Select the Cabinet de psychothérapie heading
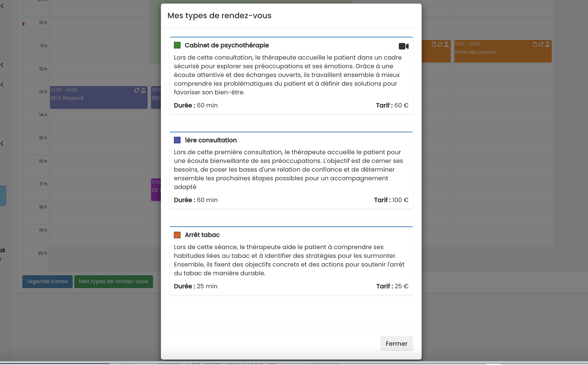This screenshot has height=365, width=588. pos(226,45)
